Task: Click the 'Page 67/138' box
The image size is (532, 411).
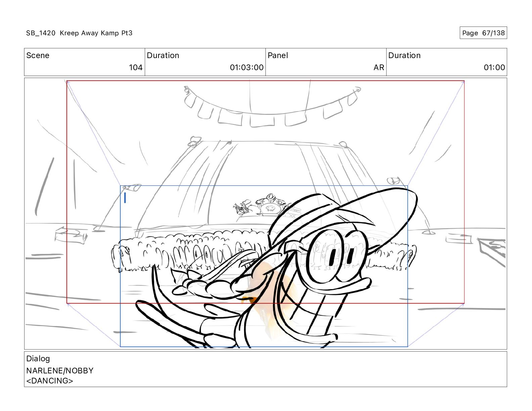Action: [483, 33]
